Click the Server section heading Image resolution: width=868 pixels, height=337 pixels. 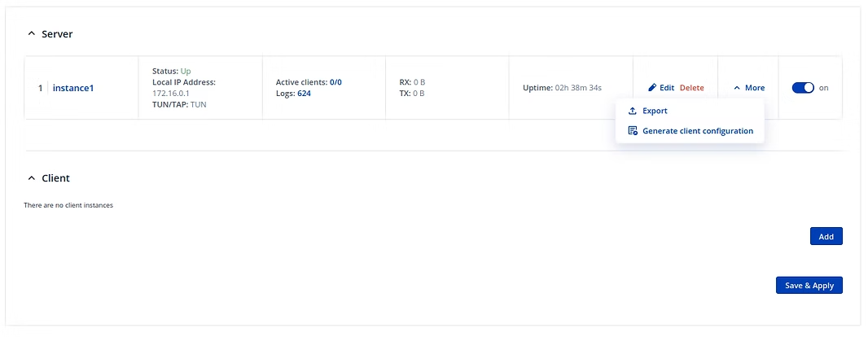pos(58,34)
